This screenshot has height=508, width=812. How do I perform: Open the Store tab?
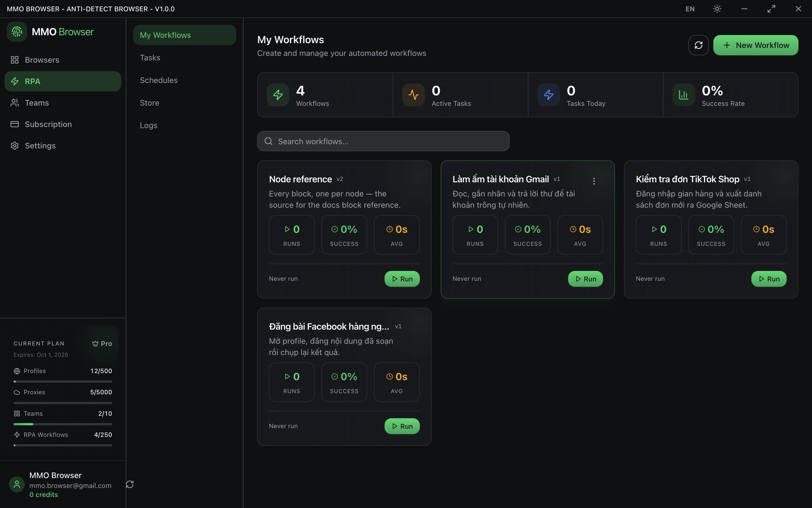tap(185, 103)
